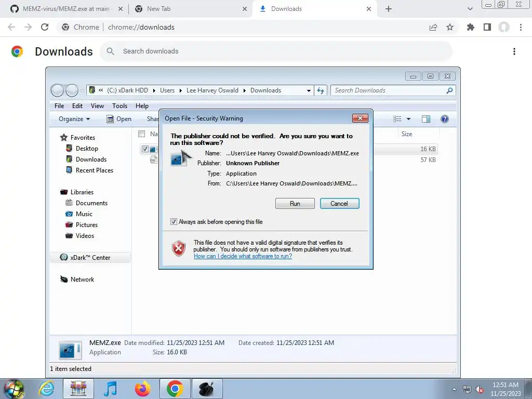
Task: Click the Explorer back navigation button
Action: pyautogui.click(x=57, y=90)
